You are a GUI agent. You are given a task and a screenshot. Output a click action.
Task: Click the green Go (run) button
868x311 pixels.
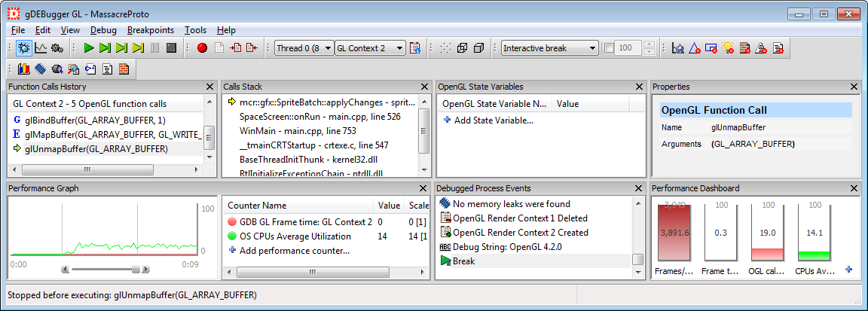(x=89, y=48)
